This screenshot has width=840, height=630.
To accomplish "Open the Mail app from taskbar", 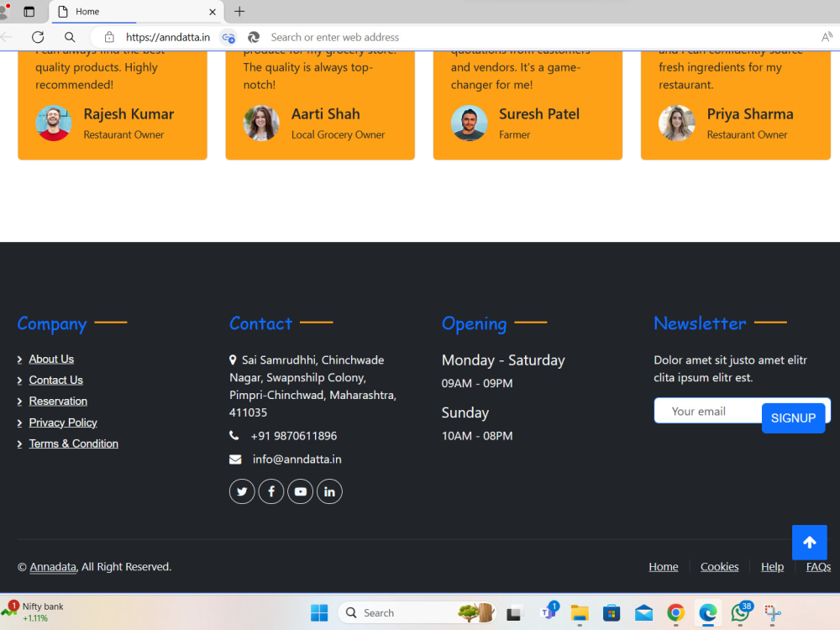I will coord(644,612).
